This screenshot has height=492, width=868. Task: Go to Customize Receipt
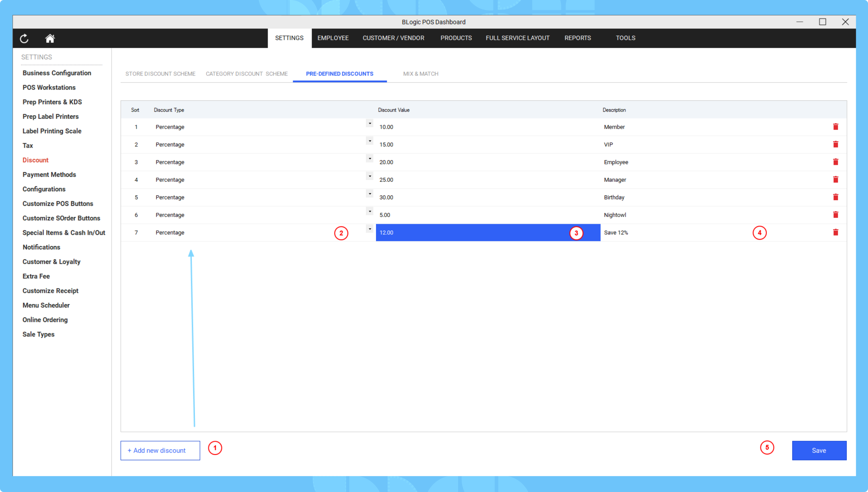pyautogui.click(x=50, y=291)
